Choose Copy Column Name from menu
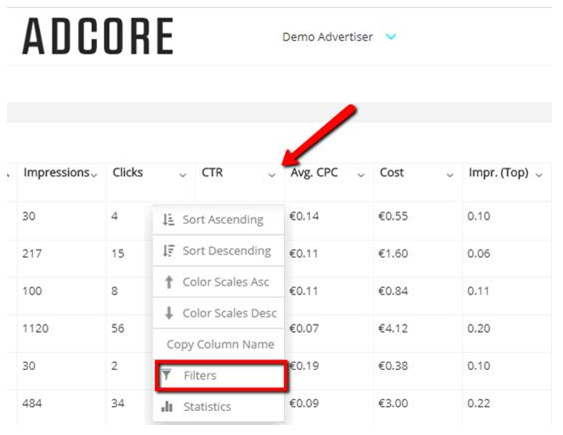This screenshot has width=563, height=435. pos(218,344)
